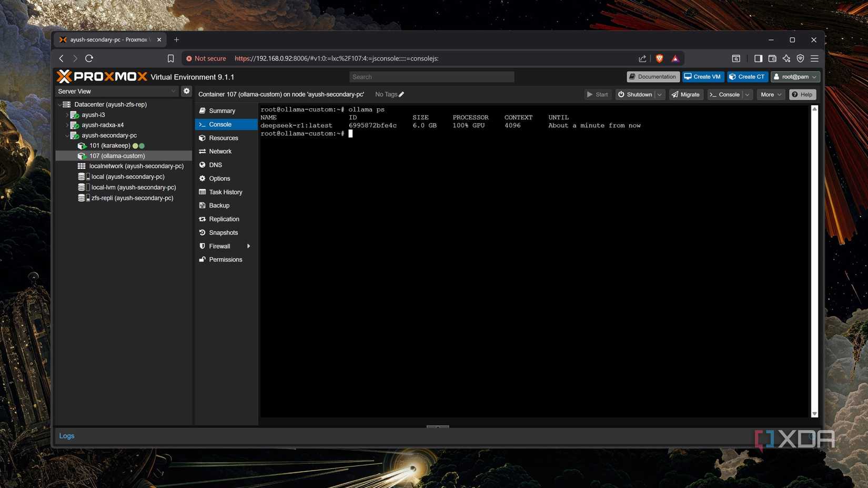Expand the Server View dropdown
The width and height of the screenshot is (868, 488).
(173, 91)
